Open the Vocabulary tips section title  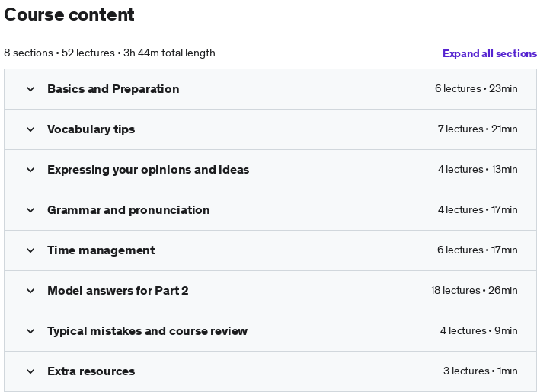pyautogui.click(x=91, y=129)
